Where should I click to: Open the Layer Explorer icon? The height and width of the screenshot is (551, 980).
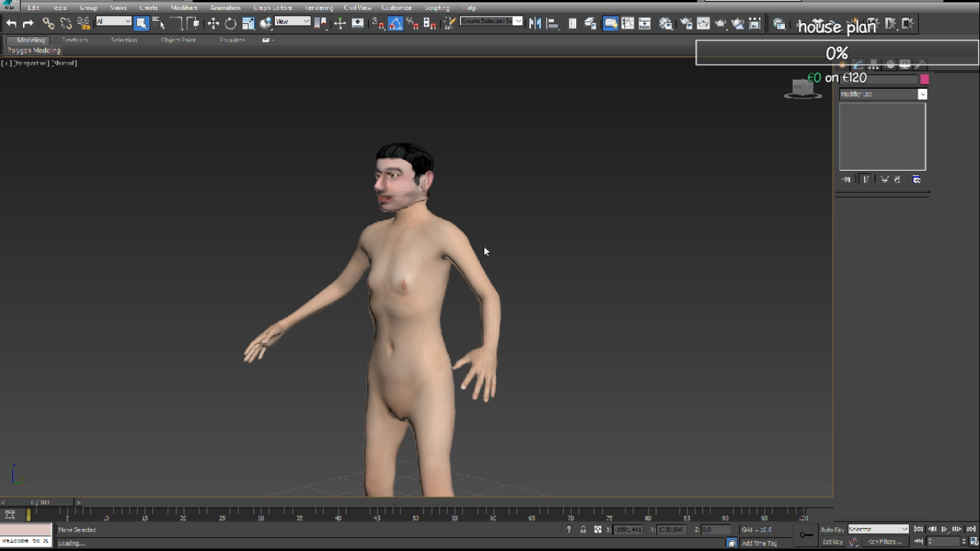(590, 24)
